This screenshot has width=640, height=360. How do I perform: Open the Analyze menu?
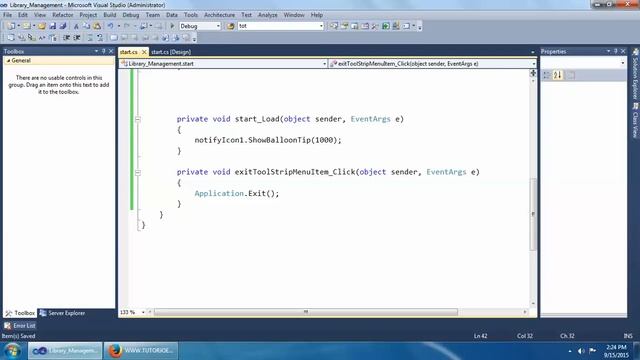(267, 15)
